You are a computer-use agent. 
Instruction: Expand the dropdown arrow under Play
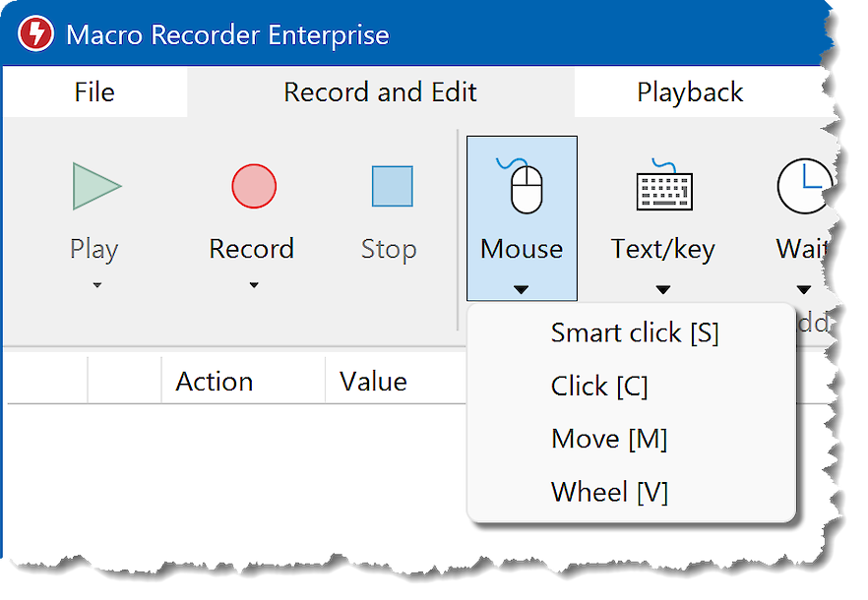tap(96, 286)
